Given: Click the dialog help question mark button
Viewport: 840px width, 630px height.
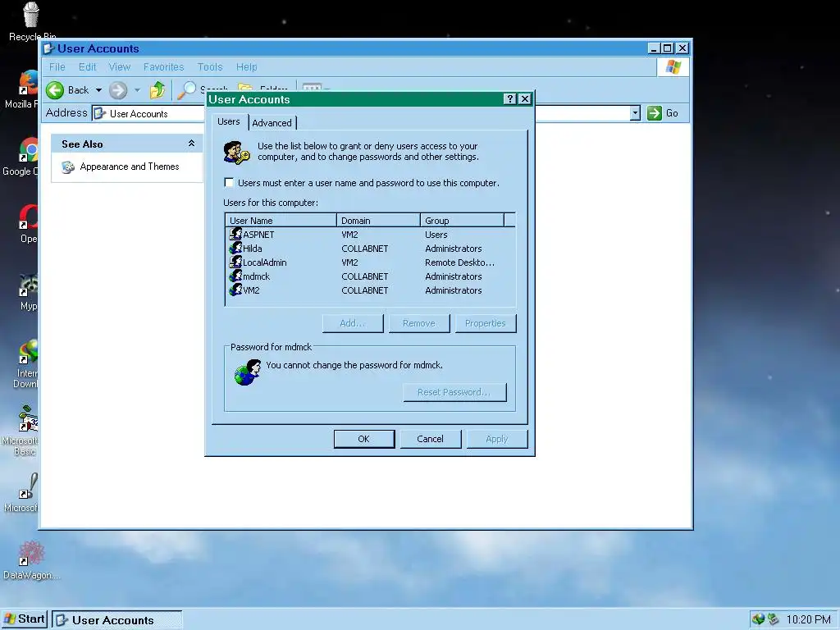Looking at the screenshot, I should pyautogui.click(x=510, y=98).
